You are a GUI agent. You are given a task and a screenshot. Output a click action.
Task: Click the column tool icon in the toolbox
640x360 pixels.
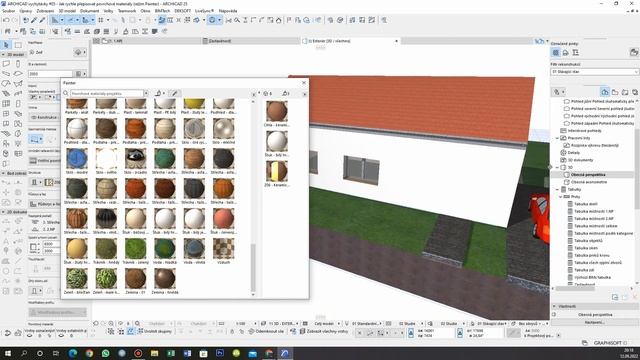(x=18, y=64)
